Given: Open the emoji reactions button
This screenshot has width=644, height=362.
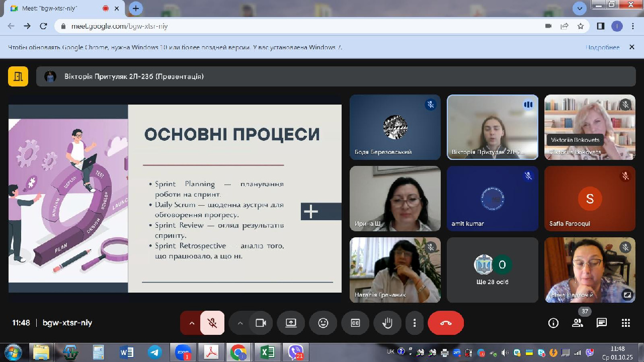Looking at the screenshot, I should click(323, 323).
